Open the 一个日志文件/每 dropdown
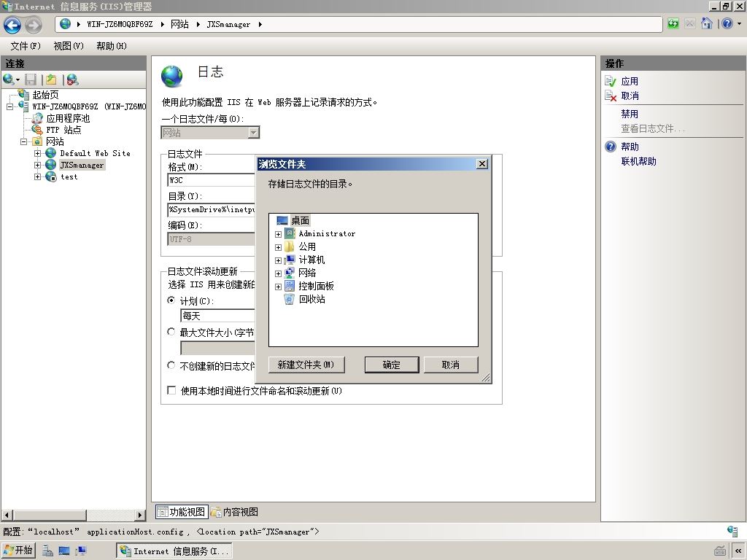This screenshot has height=560, width=747. 254,133
